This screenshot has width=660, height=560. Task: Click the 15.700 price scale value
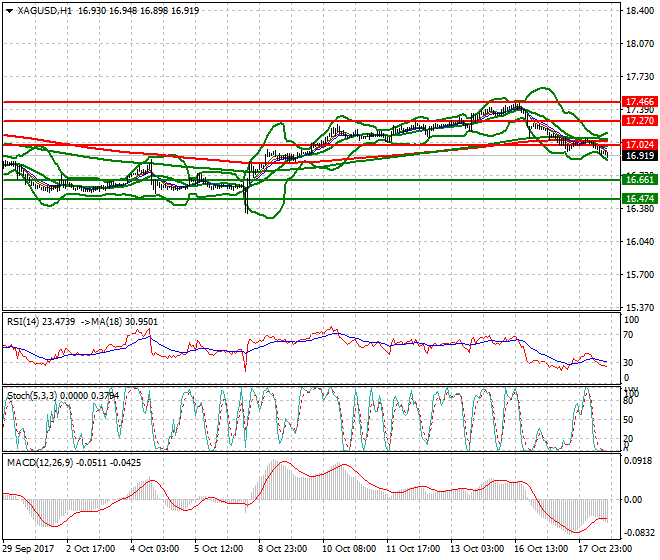640,275
